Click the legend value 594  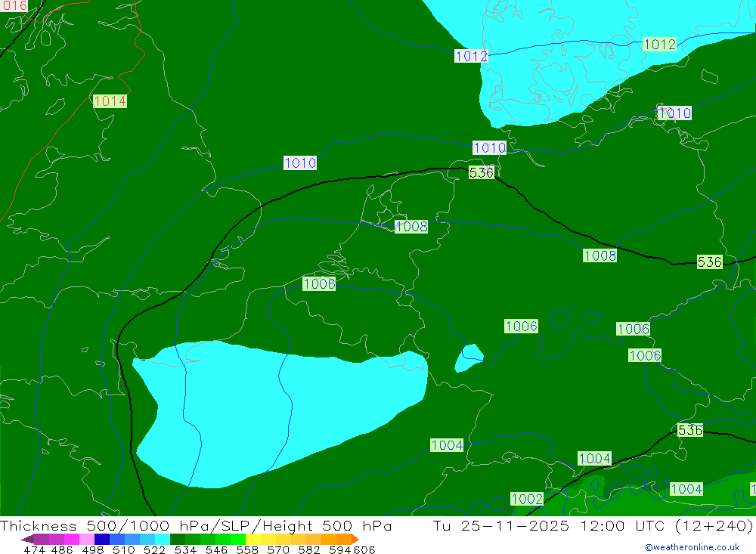[339, 549]
